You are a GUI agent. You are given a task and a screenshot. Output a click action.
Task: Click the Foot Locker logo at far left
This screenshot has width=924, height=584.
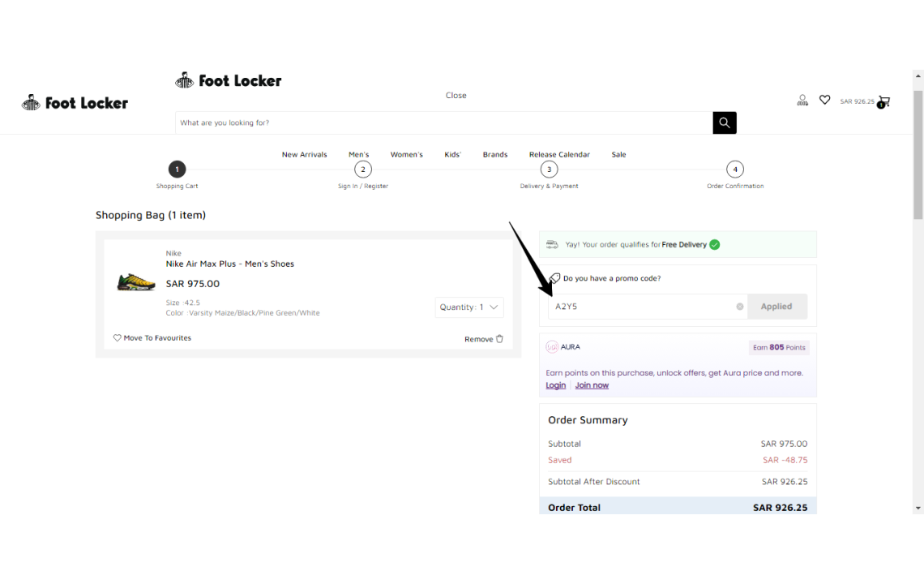(75, 103)
